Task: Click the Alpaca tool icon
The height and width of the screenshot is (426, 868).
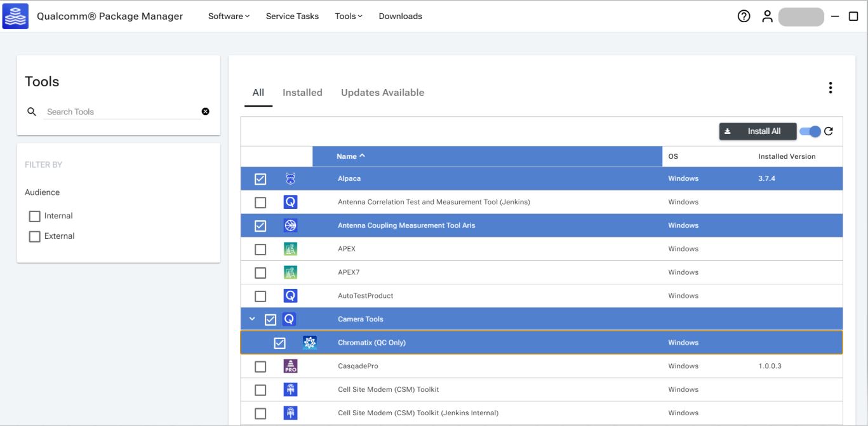Action: [x=290, y=179]
